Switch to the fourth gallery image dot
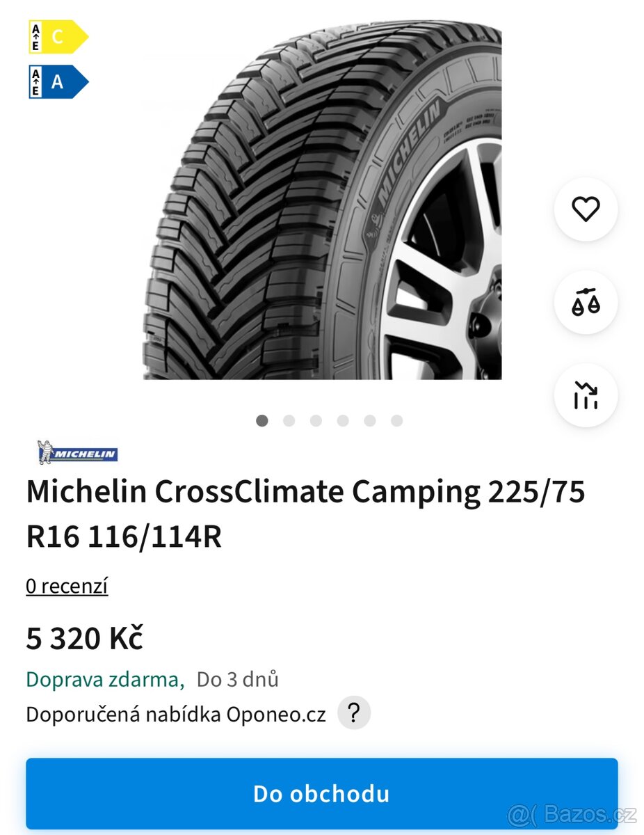Viewport: 644px width, 835px height. [343, 420]
